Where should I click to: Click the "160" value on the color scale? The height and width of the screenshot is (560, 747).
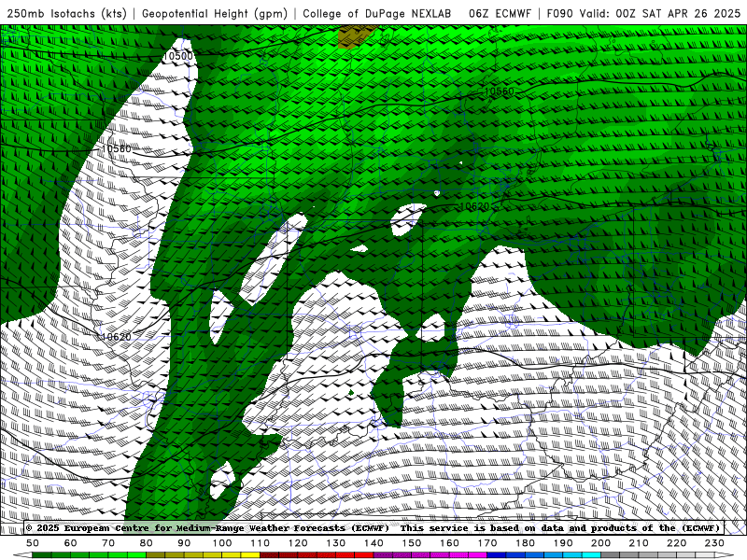click(450, 543)
